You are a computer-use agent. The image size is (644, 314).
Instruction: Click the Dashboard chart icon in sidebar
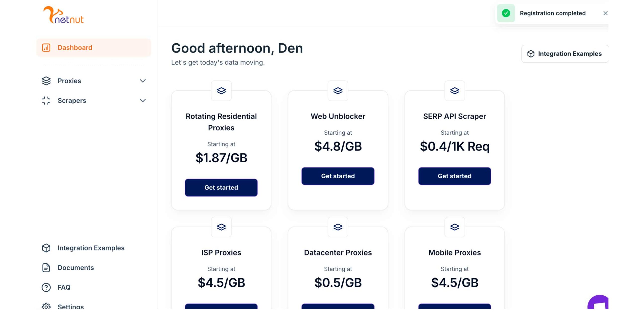(46, 47)
